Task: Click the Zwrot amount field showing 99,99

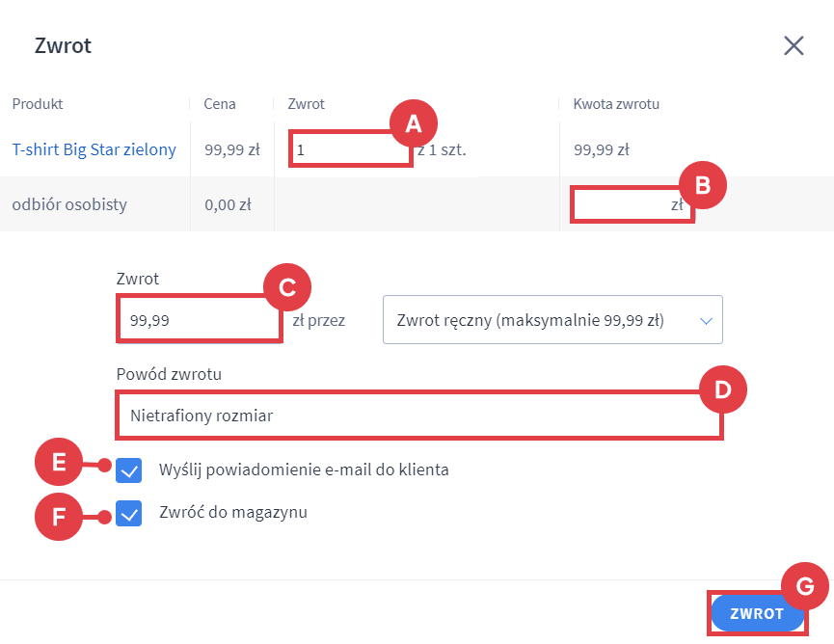Action: point(198,319)
